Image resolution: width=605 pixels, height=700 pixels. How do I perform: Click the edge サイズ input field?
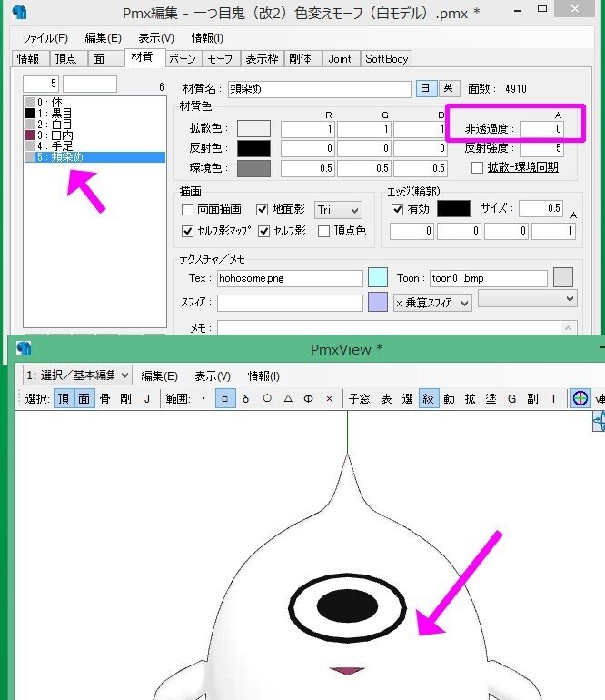click(x=541, y=208)
